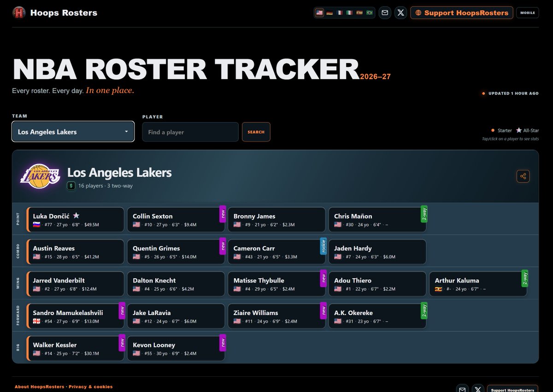Screen dimensions: 553x392
Task: Open the Privacy & cookies link
Action: point(91,387)
